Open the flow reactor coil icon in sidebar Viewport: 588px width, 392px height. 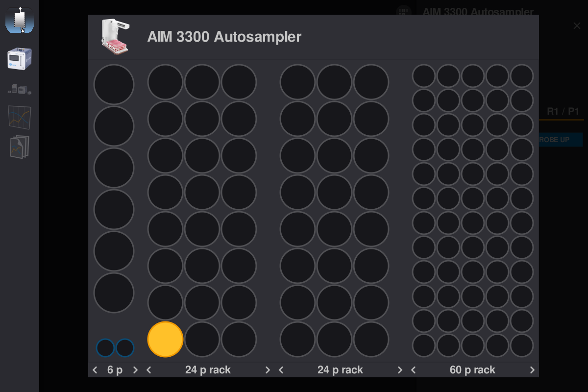pos(20,21)
